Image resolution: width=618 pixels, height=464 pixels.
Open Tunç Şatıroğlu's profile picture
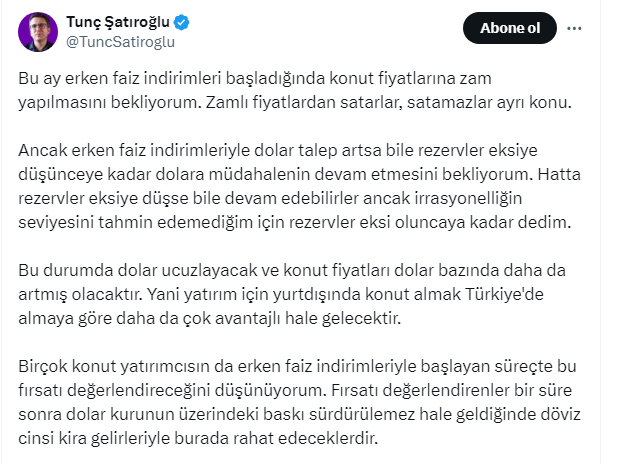38,31
